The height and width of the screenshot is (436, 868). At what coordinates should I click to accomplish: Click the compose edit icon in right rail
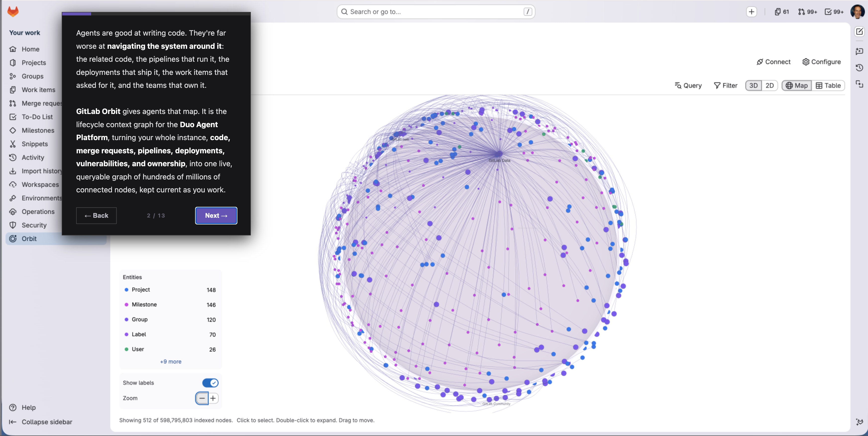coord(859,32)
